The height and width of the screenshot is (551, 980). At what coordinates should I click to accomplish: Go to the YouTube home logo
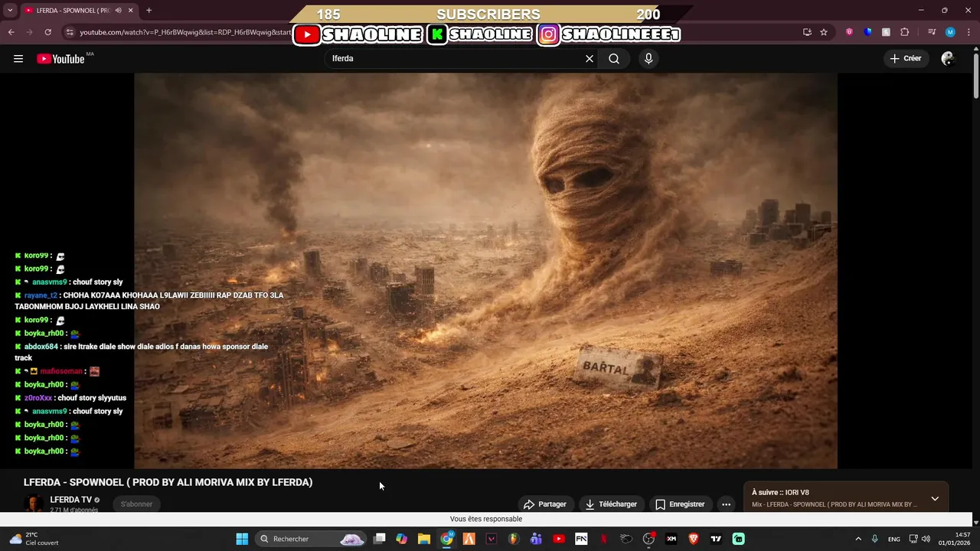click(x=60, y=59)
